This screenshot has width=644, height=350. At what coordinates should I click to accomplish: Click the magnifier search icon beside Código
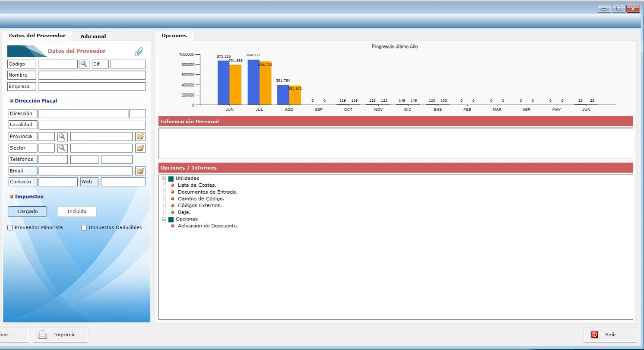click(84, 64)
